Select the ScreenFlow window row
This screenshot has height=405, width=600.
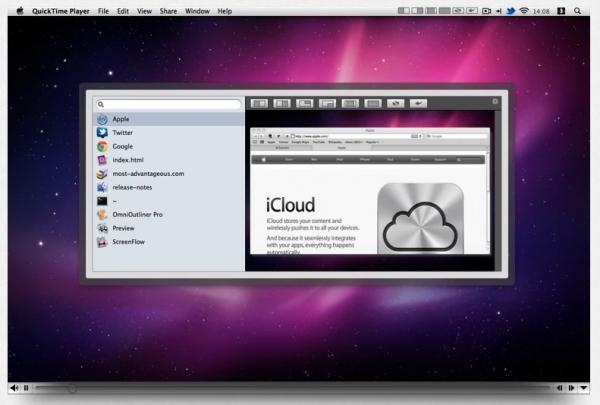click(x=168, y=242)
